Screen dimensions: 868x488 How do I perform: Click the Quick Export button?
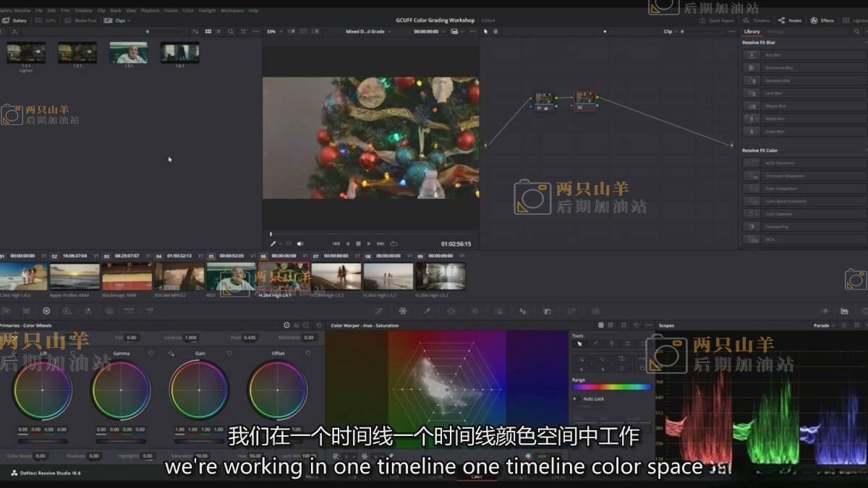pos(717,20)
